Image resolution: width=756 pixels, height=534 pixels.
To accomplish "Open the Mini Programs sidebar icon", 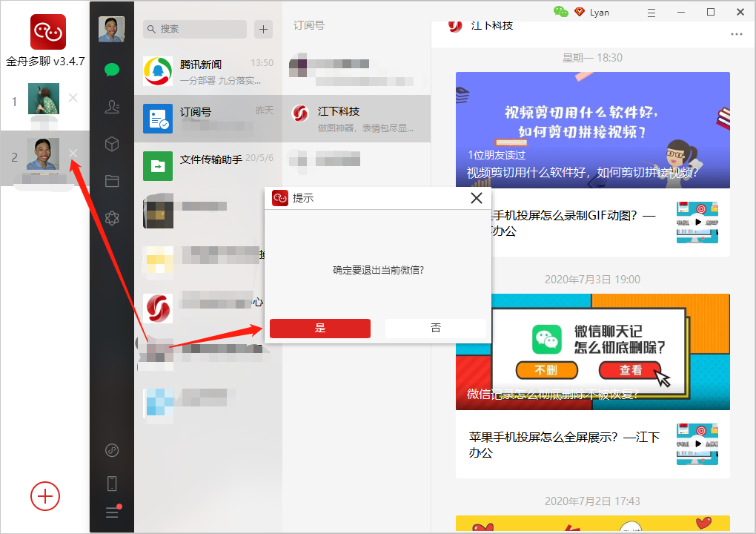I will (112, 450).
